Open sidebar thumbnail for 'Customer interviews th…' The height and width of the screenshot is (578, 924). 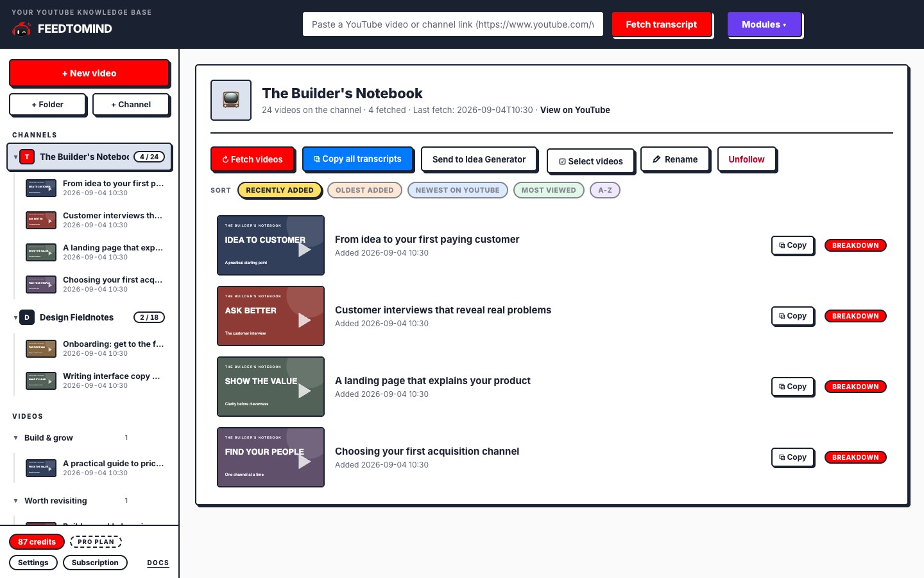[41, 220]
